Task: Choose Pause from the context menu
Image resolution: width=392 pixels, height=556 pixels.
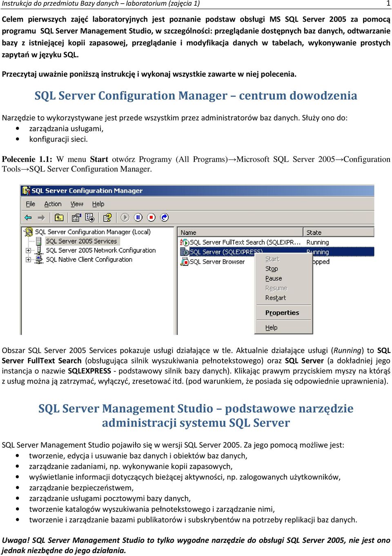Action: tap(274, 278)
